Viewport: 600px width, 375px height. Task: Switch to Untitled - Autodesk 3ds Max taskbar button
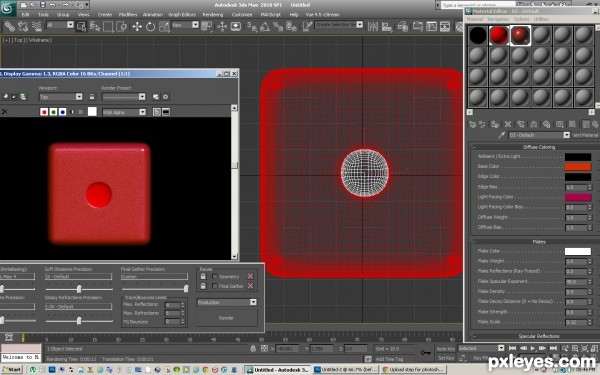click(278, 369)
